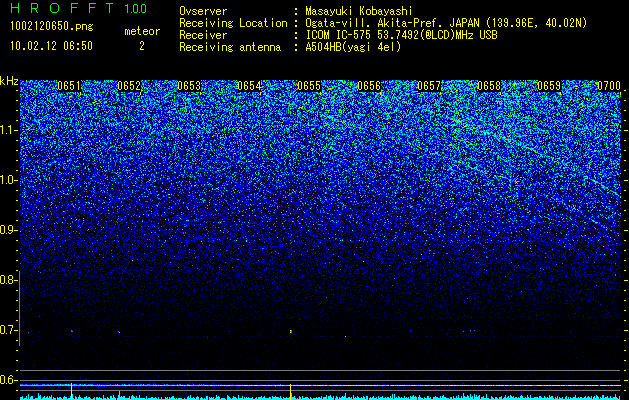Click the Receiving Location value line
This screenshot has width=629, height=400.
click(446, 23)
